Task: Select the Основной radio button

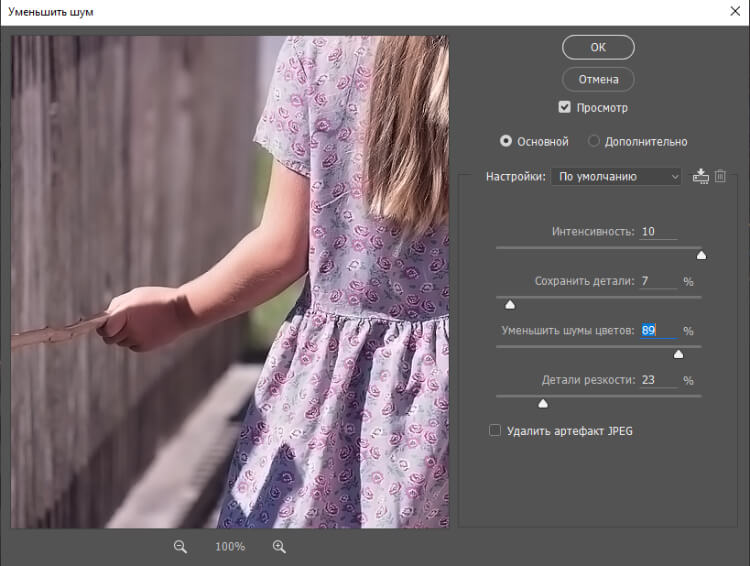Action: pos(506,142)
